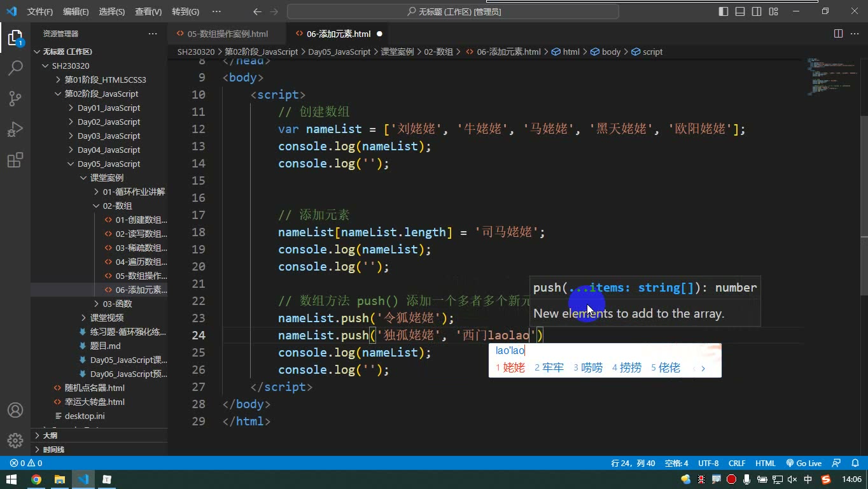Image resolution: width=868 pixels, height=489 pixels.
Task: Click the split editor right icon
Action: [x=838, y=34]
